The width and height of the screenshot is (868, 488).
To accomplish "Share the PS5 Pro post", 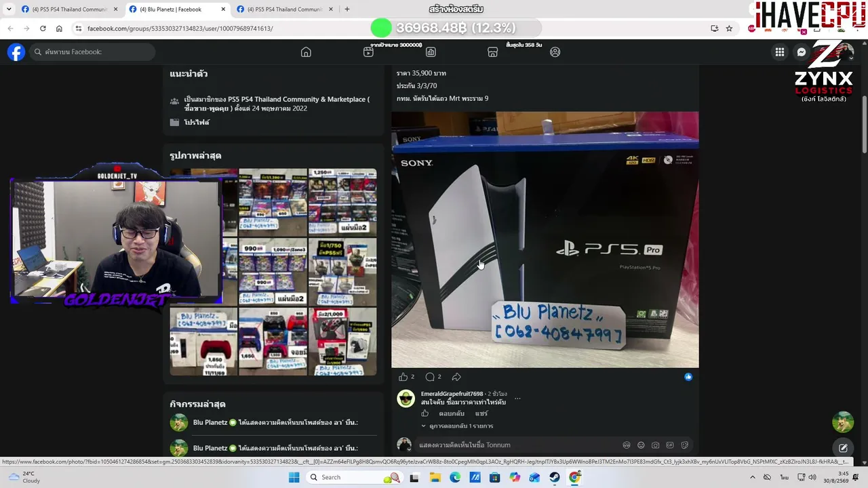I will [x=456, y=377].
